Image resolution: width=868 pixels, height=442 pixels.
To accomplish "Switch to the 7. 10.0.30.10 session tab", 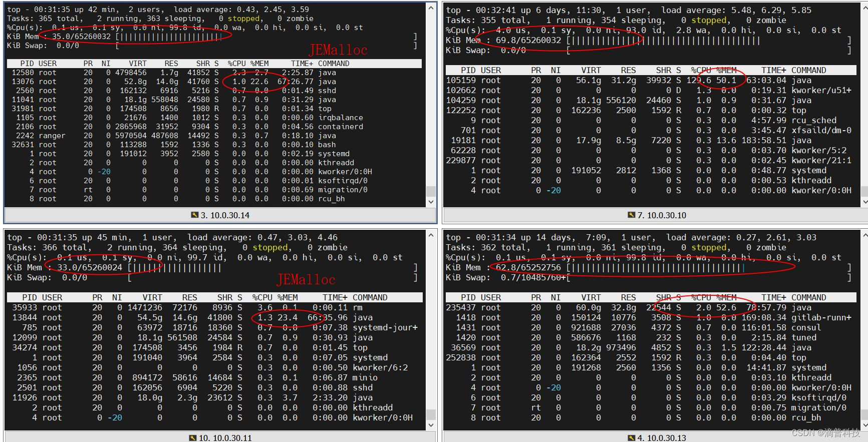I will pos(656,215).
